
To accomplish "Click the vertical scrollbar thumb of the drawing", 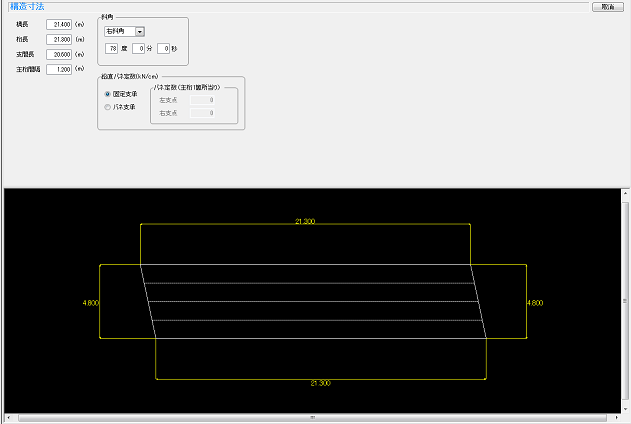I will click(x=625, y=301).
